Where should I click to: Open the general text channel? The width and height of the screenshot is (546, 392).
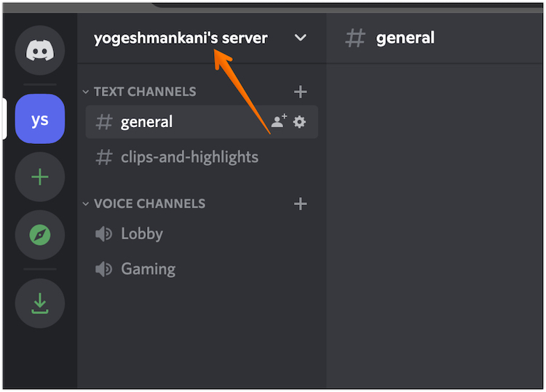click(202, 121)
